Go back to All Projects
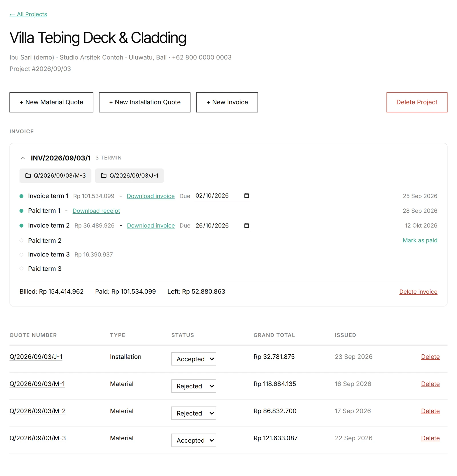The image size is (457, 476). pos(28,14)
